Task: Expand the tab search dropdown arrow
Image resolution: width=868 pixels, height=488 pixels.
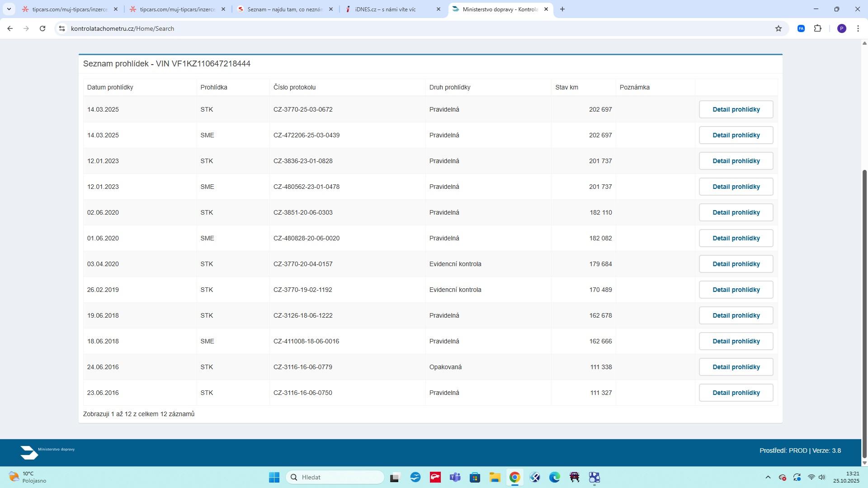Action: pos(9,9)
